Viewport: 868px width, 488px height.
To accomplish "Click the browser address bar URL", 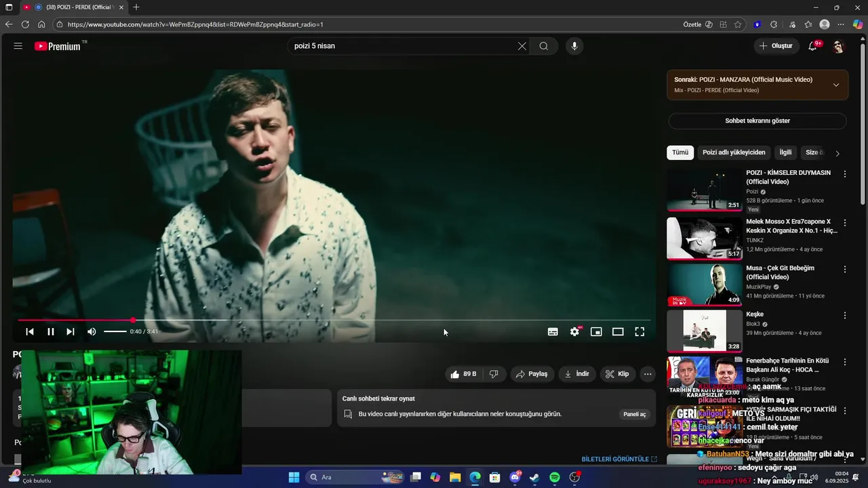I will 195,24.
